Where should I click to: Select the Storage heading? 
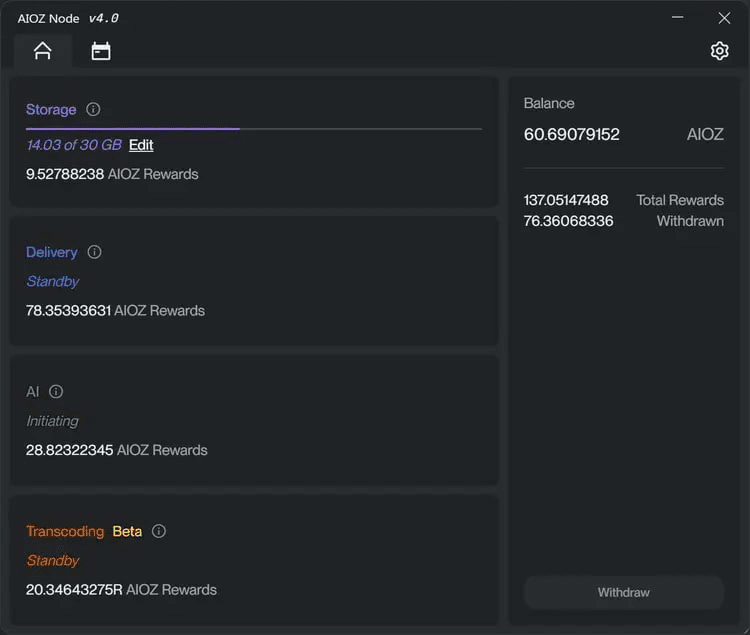tap(51, 109)
